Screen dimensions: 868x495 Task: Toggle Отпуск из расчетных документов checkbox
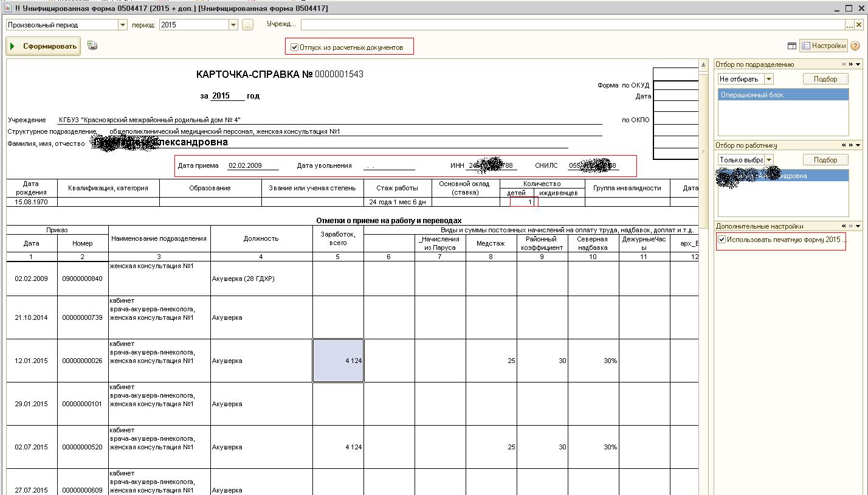tap(295, 47)
